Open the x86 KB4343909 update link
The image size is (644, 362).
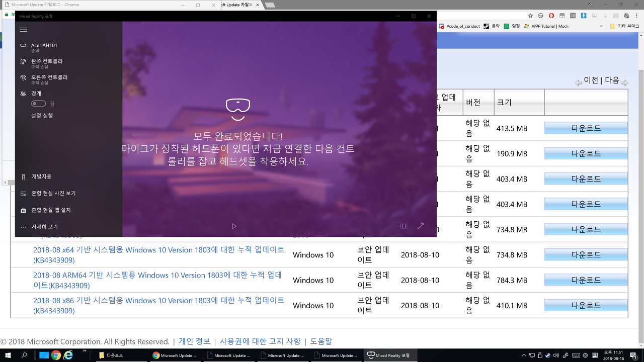coord(158,305)
